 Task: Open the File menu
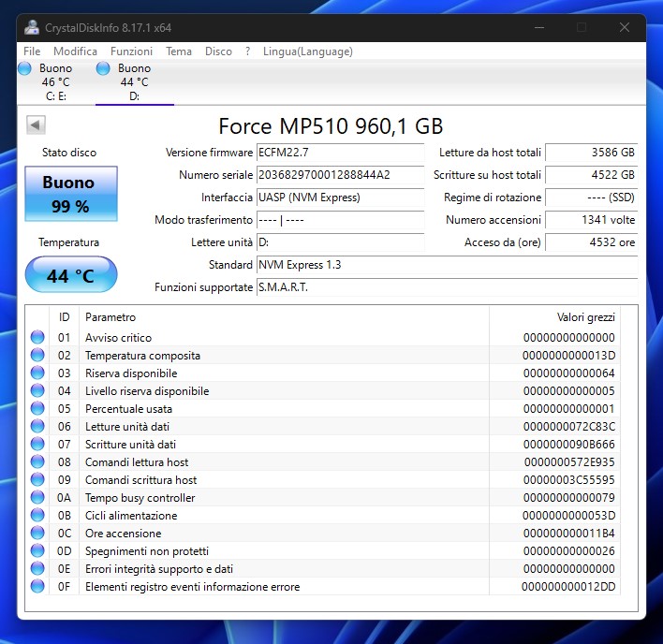click(32, 51)
